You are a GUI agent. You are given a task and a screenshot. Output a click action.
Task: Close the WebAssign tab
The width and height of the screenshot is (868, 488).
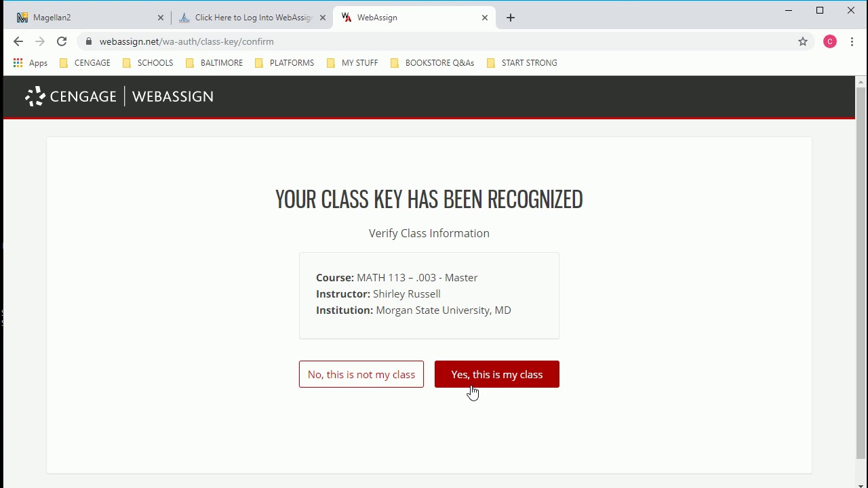(x=485, y=18)
